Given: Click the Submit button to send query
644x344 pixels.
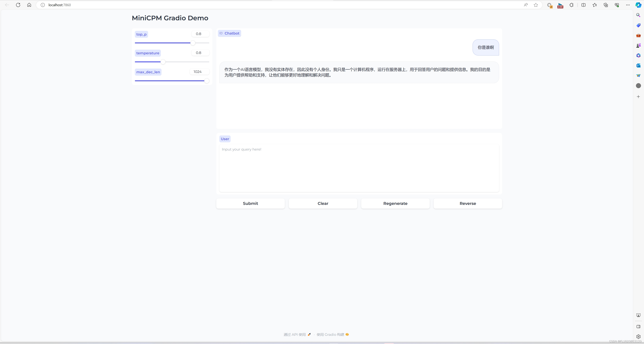Looking at the screenshot, I should point(250,203).
